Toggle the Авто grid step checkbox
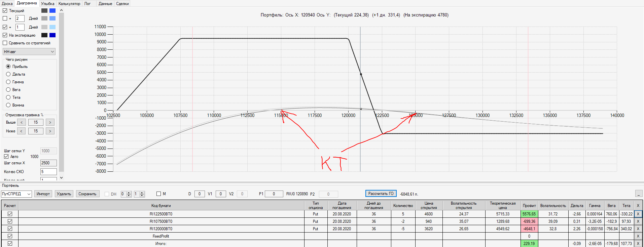The image size is (644, 247). (x=6, y=157)
